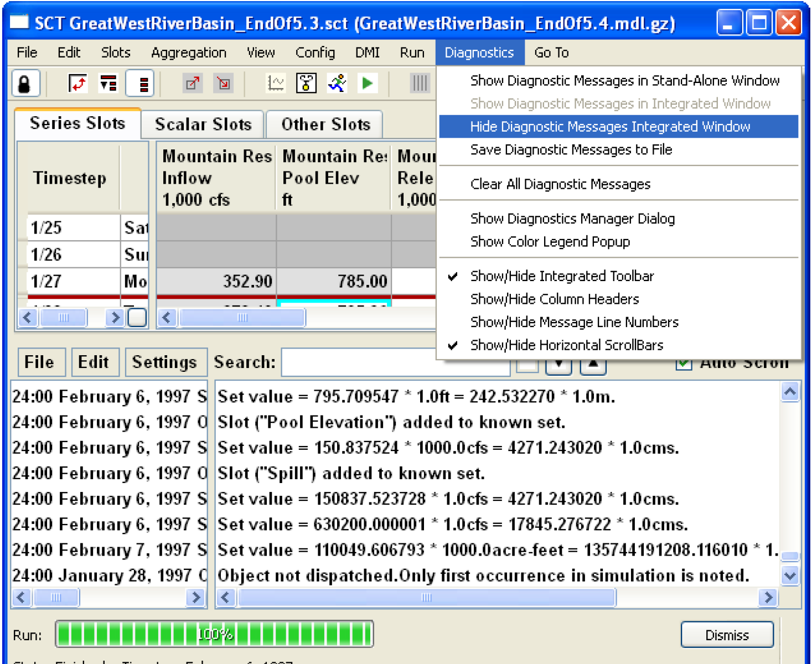Click the greyed import arrow-in toolbar icon
This screenshot has height=664, width=812.
[x=224, y=84]
